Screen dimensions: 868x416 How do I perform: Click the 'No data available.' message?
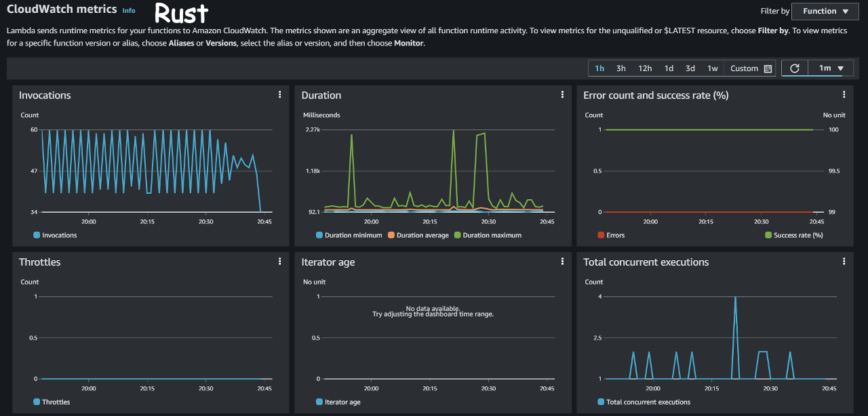point(433,308)
